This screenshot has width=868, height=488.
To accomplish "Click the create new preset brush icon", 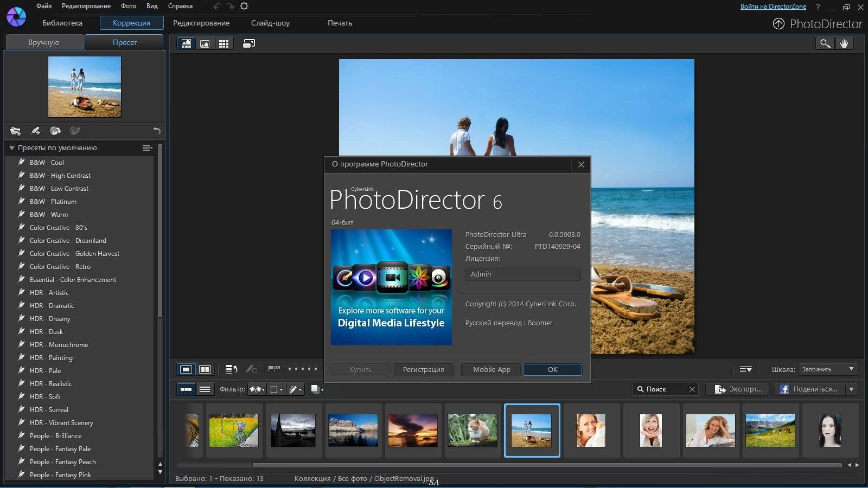I will 35,131.
